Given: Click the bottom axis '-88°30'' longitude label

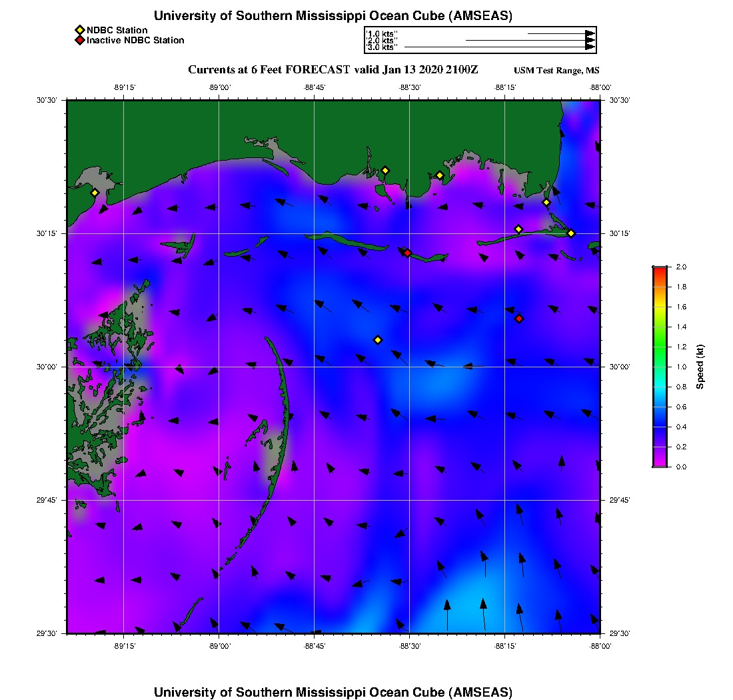Looking at the screenshot, I should pos(410,646).
